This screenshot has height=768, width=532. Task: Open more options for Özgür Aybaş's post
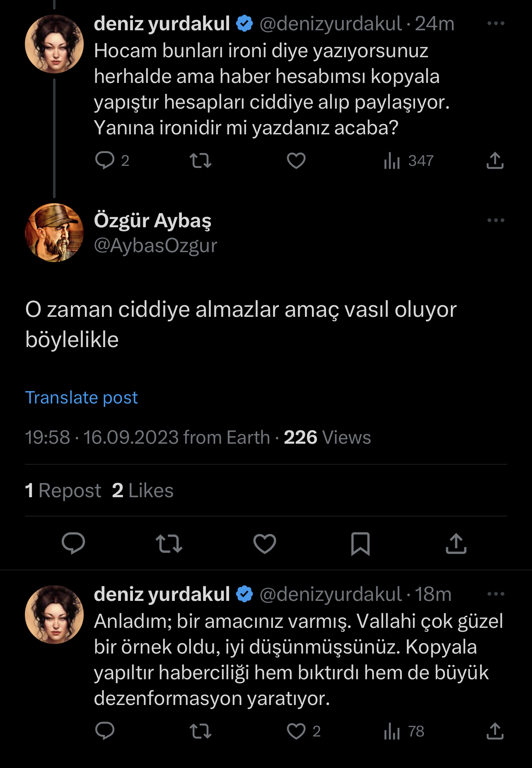[496, 220]
